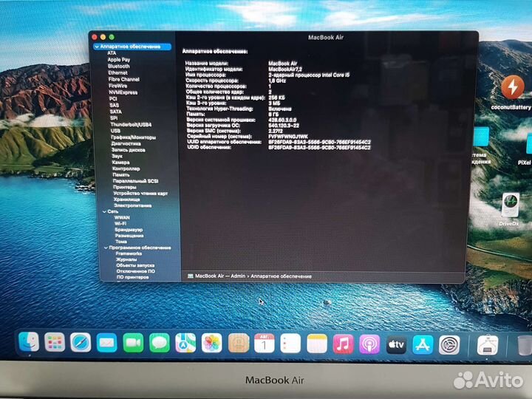Select Брандмауэр under Сеть
The width and height of the screenshot is (532, 399).
click(129, 230)
